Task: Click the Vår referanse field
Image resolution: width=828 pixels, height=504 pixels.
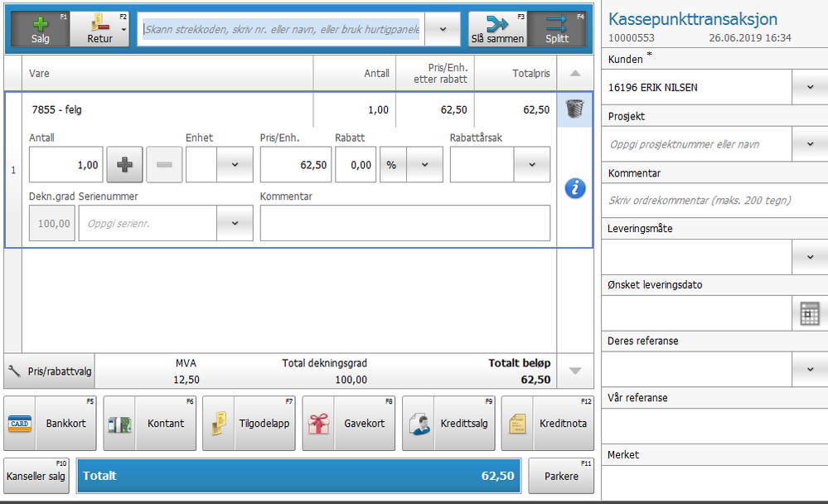Action: (x=714, y=426)
